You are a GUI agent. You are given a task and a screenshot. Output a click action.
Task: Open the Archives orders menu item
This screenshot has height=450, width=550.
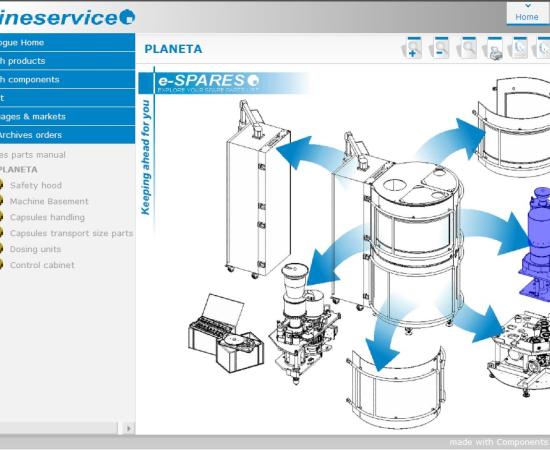pyautogui.click(x=67, y=135)
